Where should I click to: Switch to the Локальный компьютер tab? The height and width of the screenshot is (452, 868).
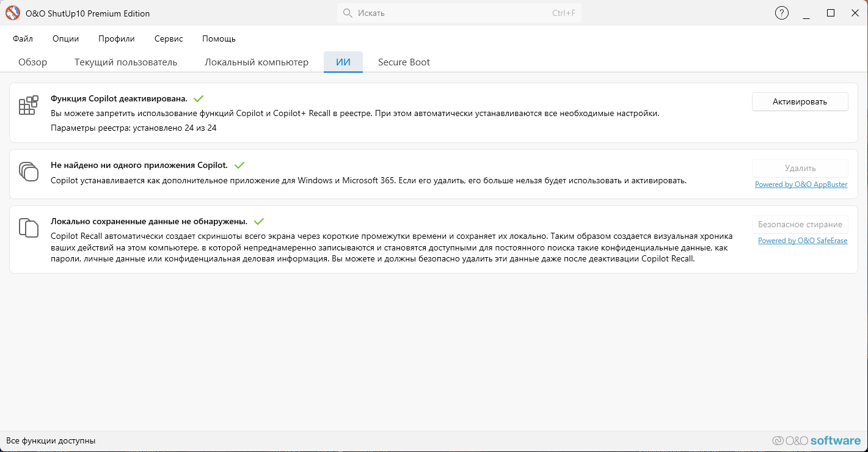click(x=257, y=62)
